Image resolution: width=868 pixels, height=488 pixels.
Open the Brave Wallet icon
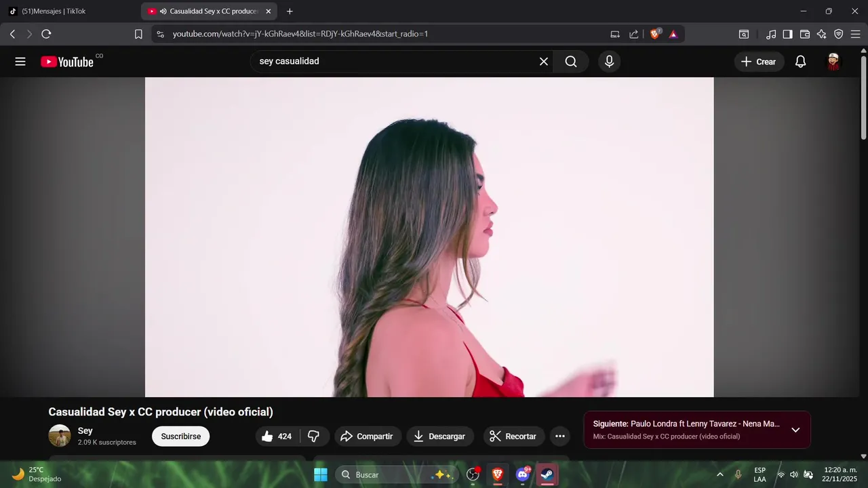805,34
